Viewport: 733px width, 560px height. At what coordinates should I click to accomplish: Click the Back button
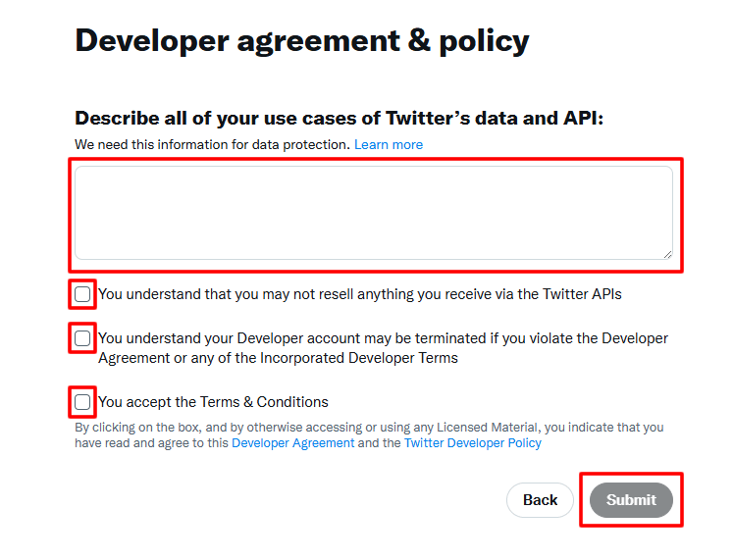tap(540, 500)
